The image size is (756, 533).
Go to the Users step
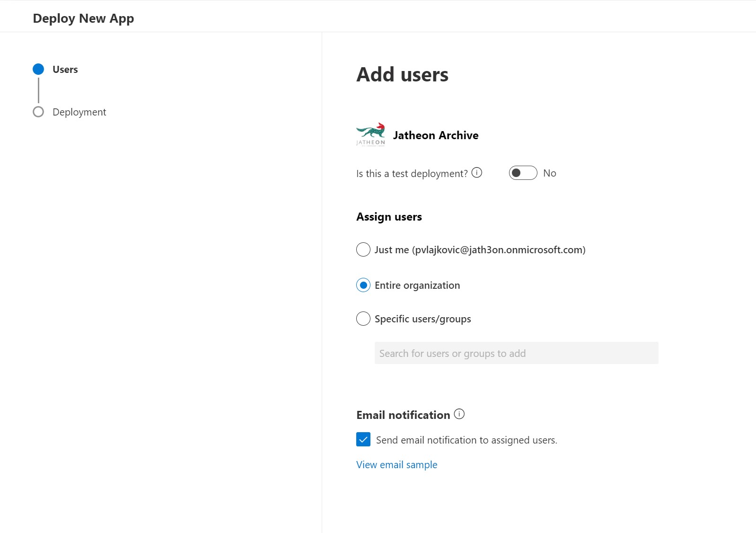coord(65,70)
